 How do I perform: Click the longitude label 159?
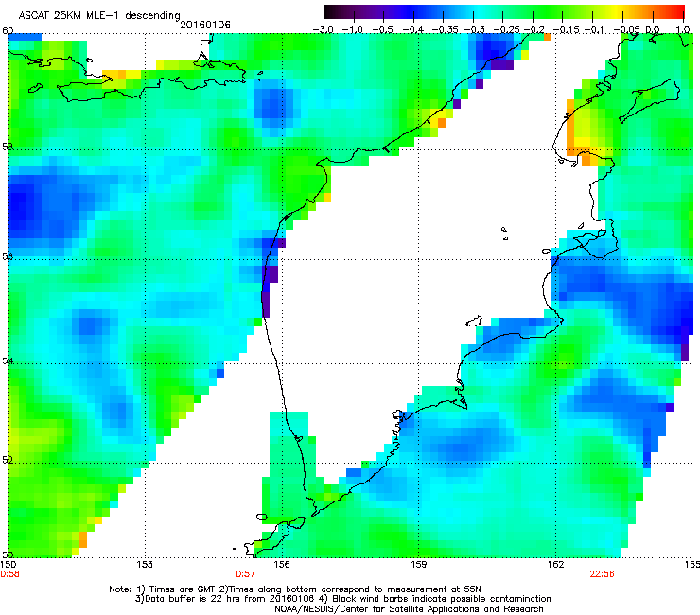tap(419, 565)
